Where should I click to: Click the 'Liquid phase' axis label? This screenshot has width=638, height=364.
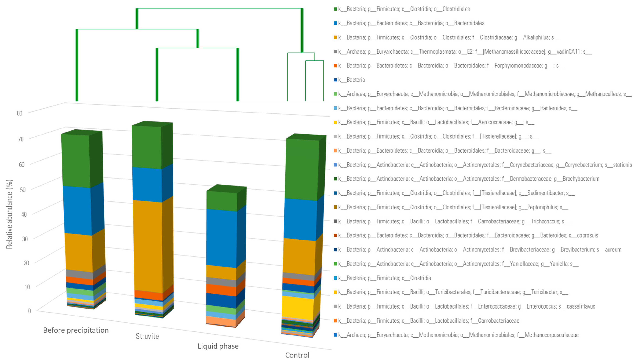point(218,346)
